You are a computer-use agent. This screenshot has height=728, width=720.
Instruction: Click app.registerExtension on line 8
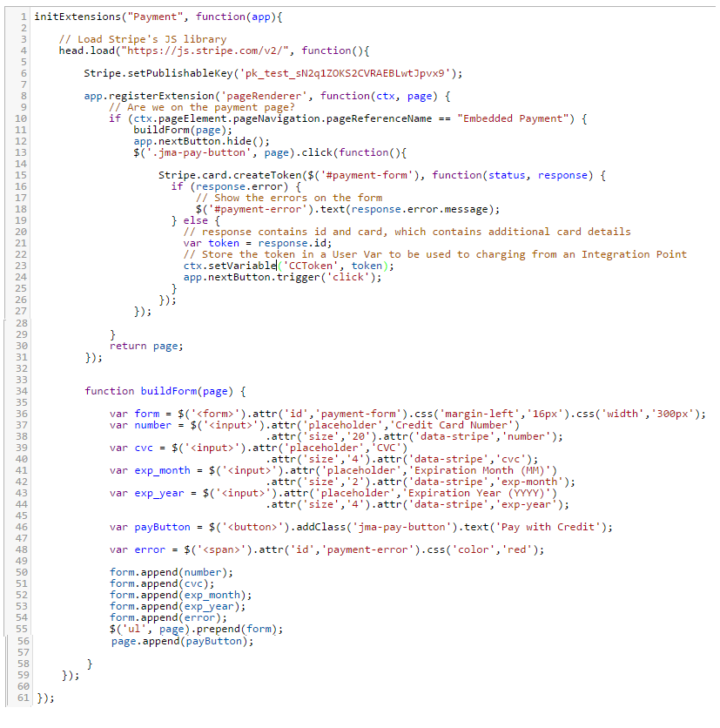149,96
